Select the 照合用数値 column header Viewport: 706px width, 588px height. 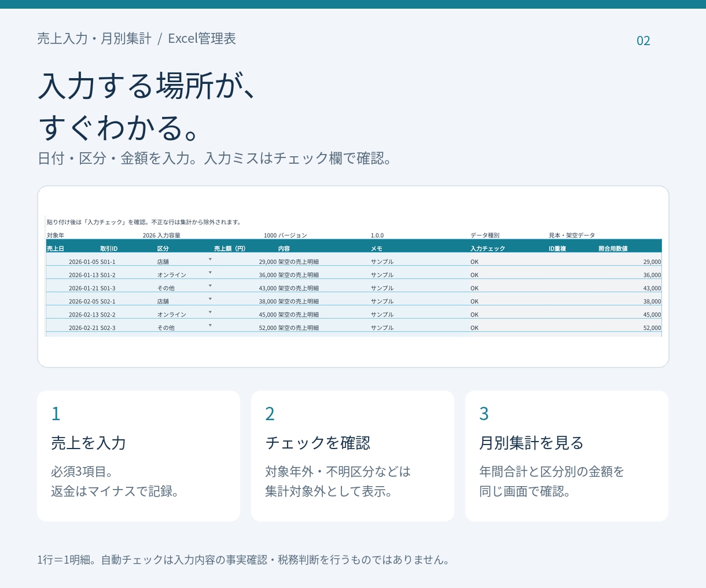(613, 249)
